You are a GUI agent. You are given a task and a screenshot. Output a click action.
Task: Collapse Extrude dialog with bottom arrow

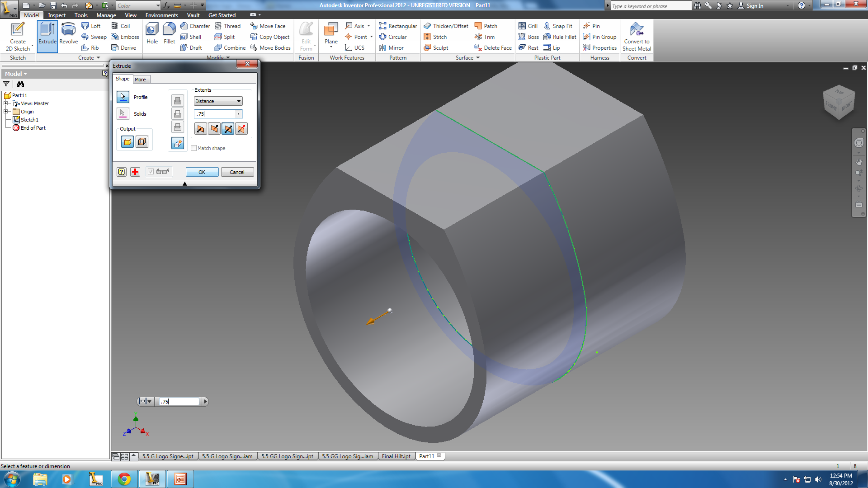[184, 184]
